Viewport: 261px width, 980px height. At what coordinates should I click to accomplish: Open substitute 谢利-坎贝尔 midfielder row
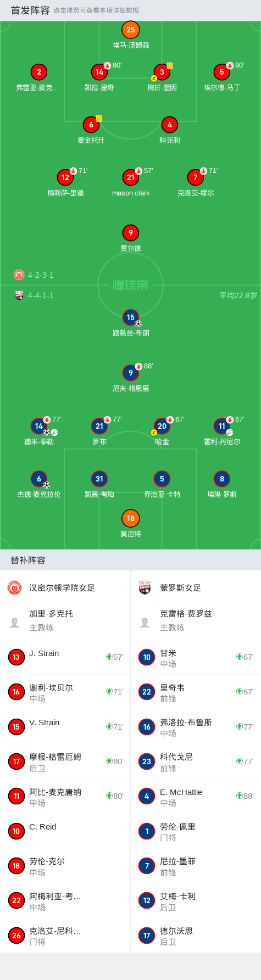pyautogui.click(x=65, y=692)
